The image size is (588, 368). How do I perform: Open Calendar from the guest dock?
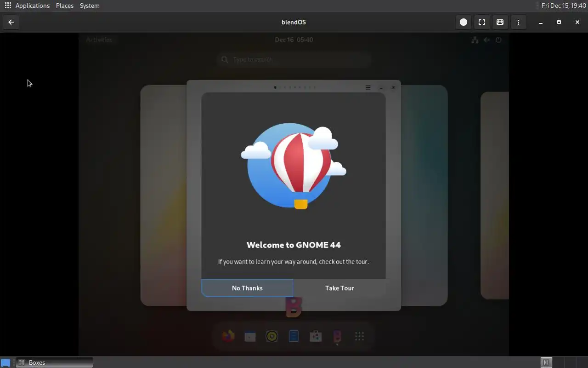(x=250, y=337)
